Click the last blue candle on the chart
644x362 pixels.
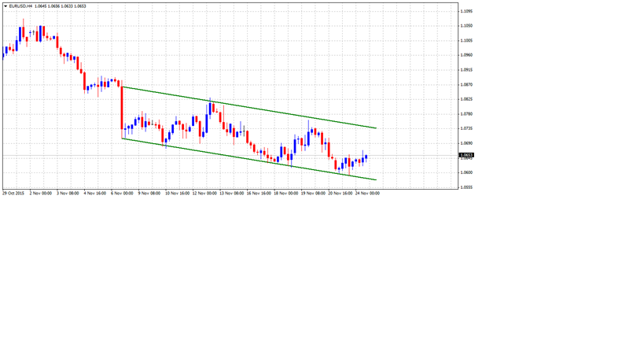[366, 157]
